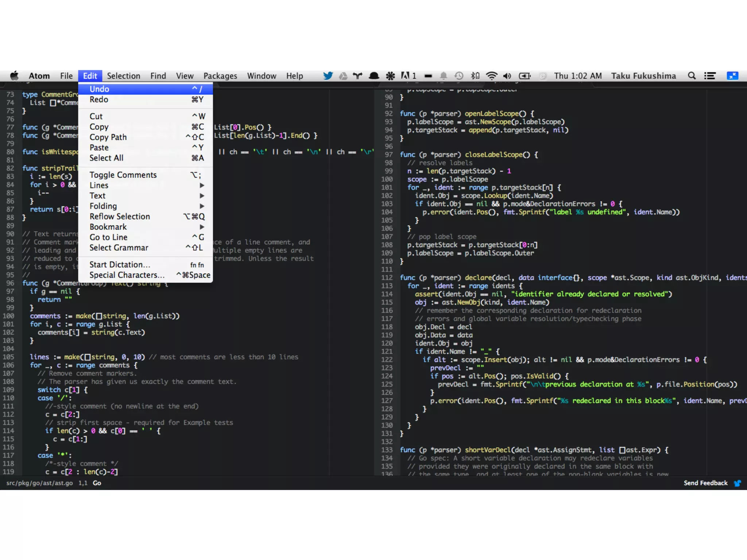This screenshot has height=560, width=747.
Task: Select Undo in the Edit menu
Action: (x=100, y=89)
